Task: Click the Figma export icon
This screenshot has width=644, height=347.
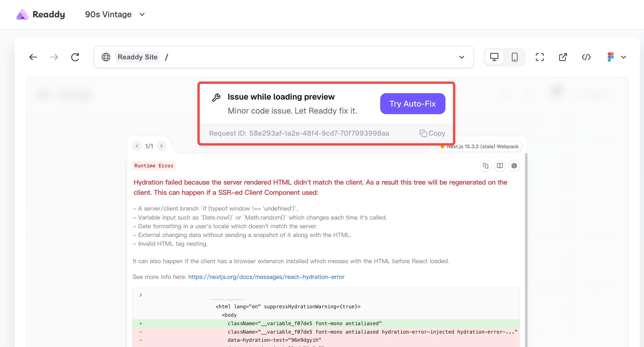Action: click(x=611, y=57)
